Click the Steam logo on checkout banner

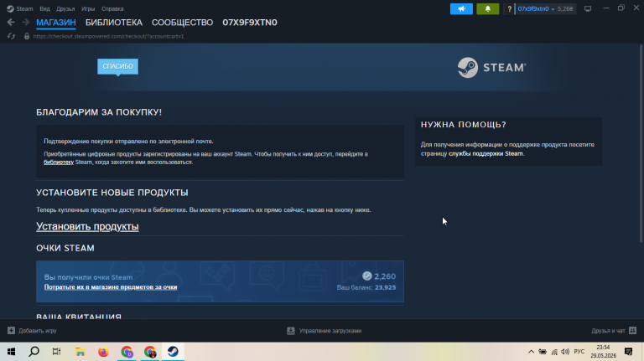[491, 67]
